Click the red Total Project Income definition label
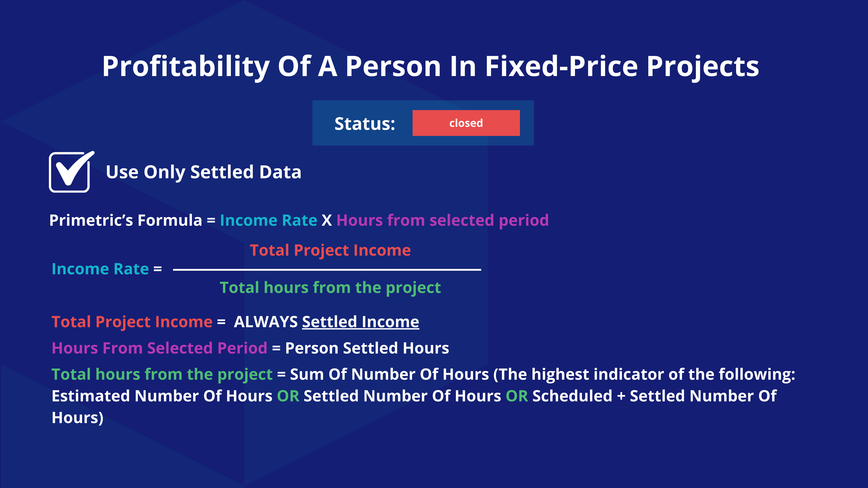 (x=132, y=322)
